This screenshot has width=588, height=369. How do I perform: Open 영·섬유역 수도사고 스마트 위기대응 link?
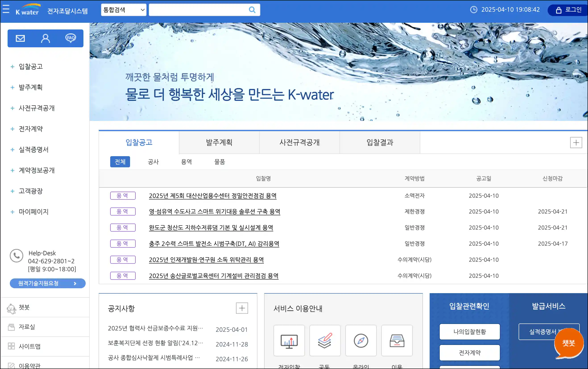[x=214, y=211]
